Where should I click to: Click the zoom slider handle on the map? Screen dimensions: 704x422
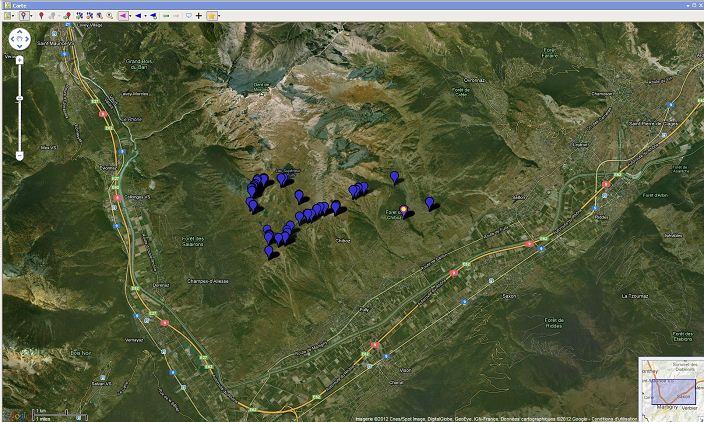tap(20, 98)
